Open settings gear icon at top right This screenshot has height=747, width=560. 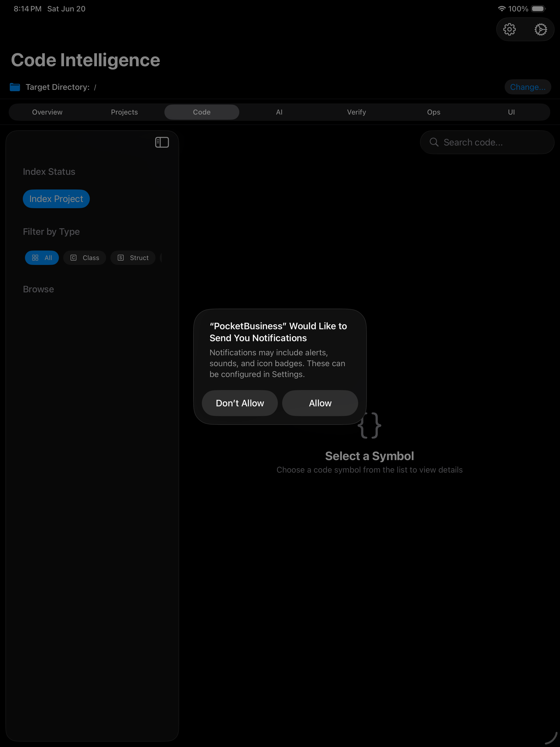(509, 29)
